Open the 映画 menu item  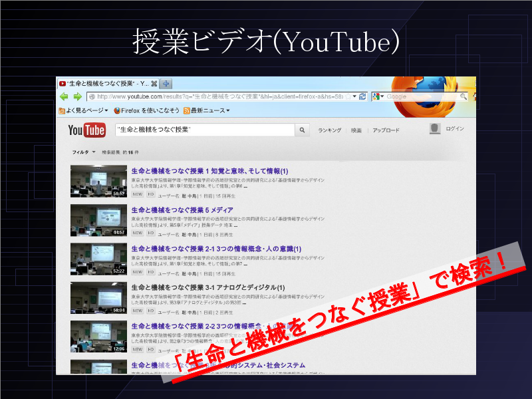(356, 130)
